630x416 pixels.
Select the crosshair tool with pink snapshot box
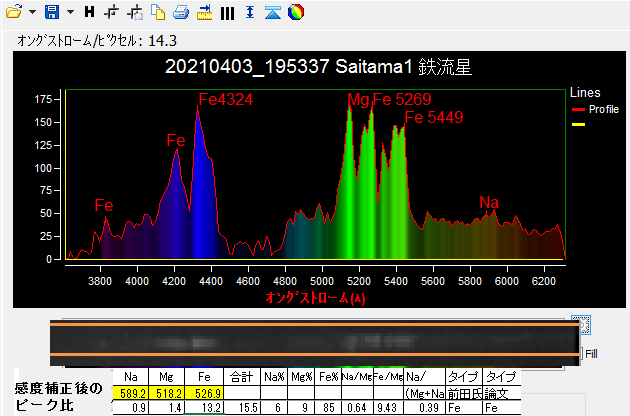point(135,12)
